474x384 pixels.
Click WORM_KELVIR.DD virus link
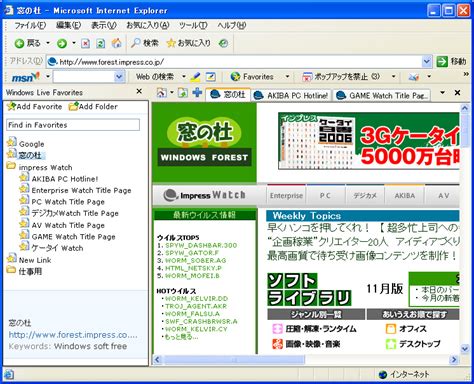pyautogui.click(x=196, y=299)
